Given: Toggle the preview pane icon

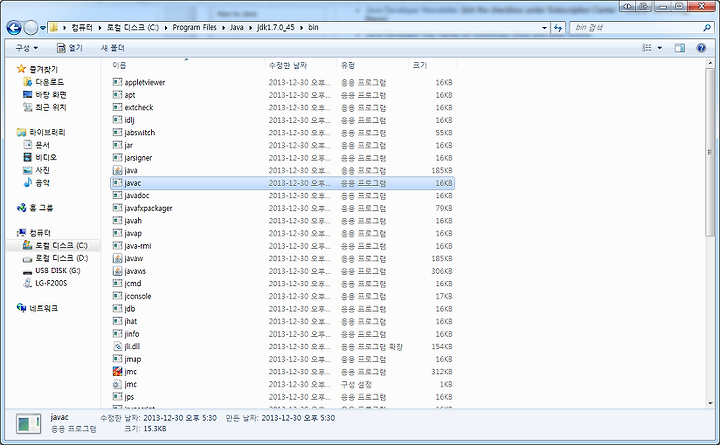Looking at the screenshot, I should [680, 48].
